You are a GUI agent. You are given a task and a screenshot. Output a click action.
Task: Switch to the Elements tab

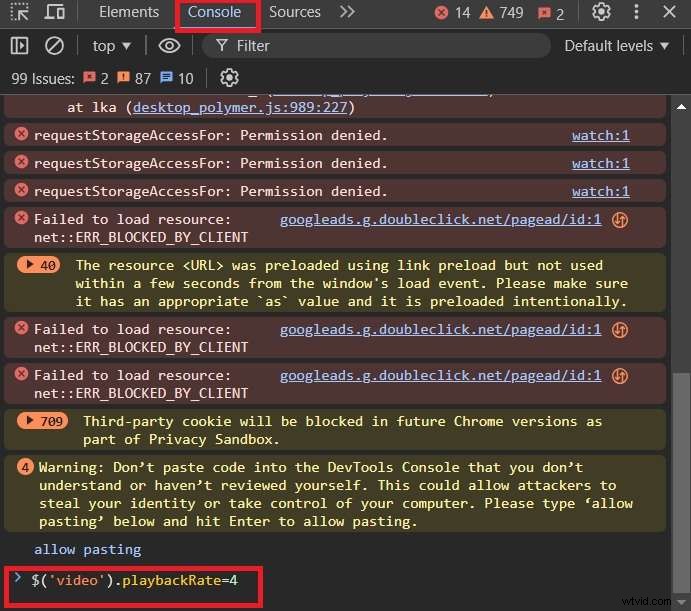129,13
